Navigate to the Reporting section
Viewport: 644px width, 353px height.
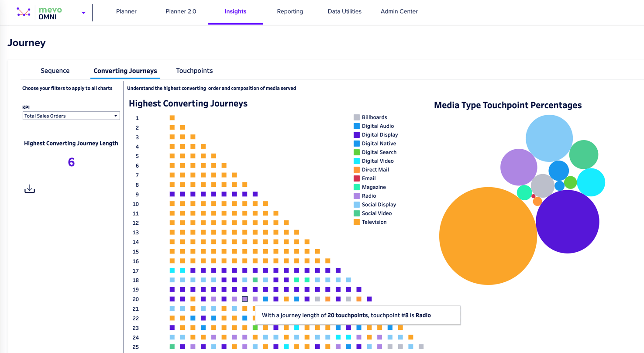(290, 11)
